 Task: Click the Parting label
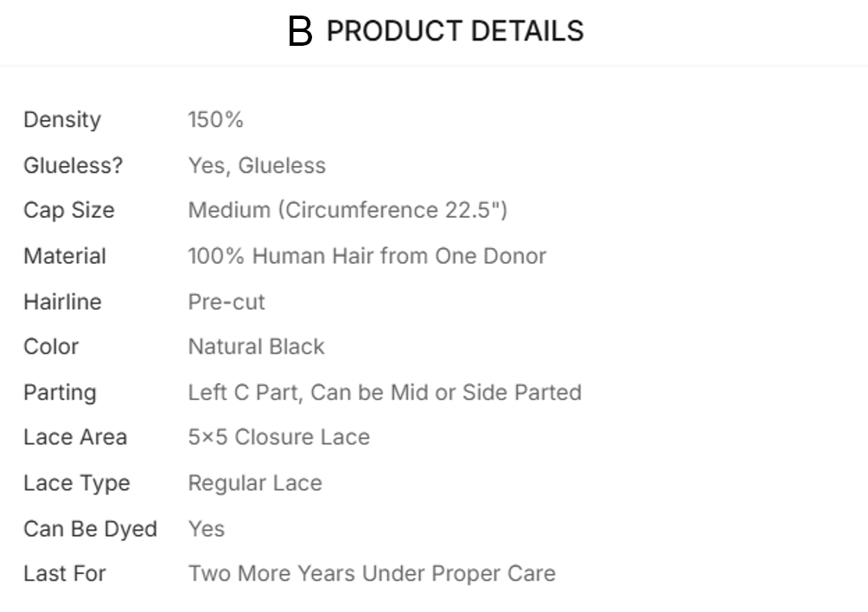[x=60, y=392]
